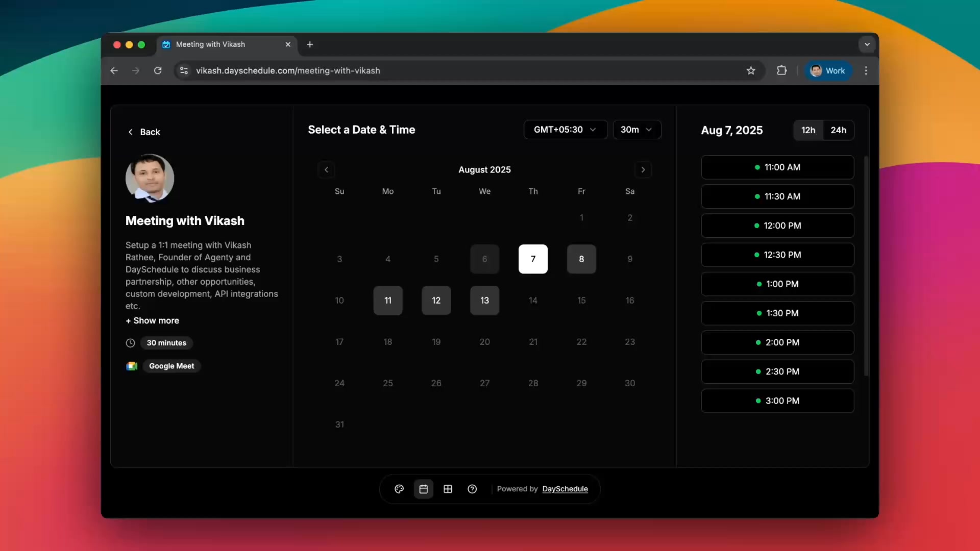Click the browser back arrow
This screenshot has height=551, width=980.
114,70
